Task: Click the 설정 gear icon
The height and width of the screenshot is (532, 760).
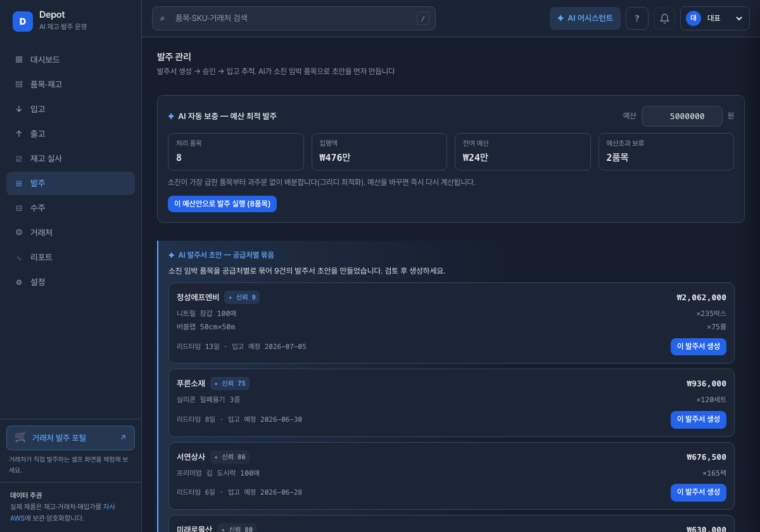Action: tap(19, 282)
